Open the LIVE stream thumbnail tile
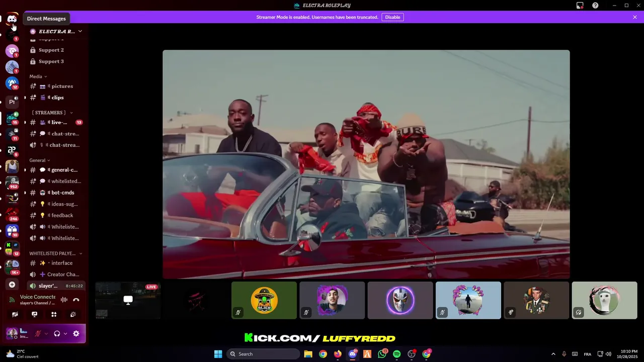The width and height of the screenshot is (644, 362). point(128,300)
